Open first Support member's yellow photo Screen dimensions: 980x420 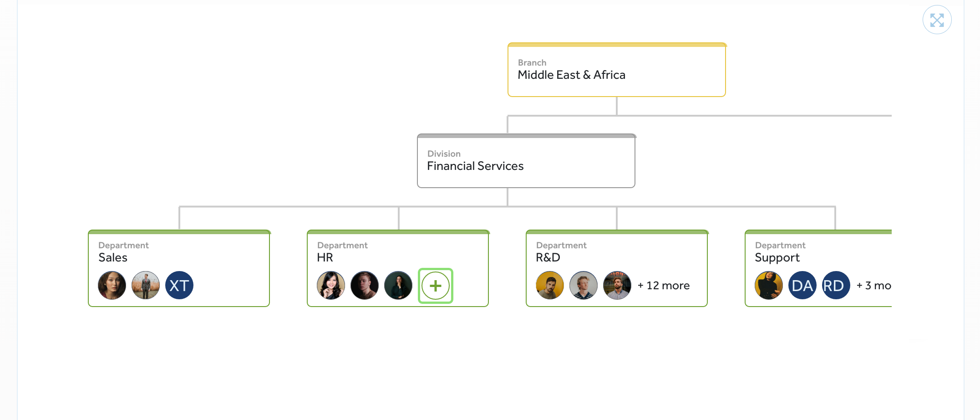(768, 286)
